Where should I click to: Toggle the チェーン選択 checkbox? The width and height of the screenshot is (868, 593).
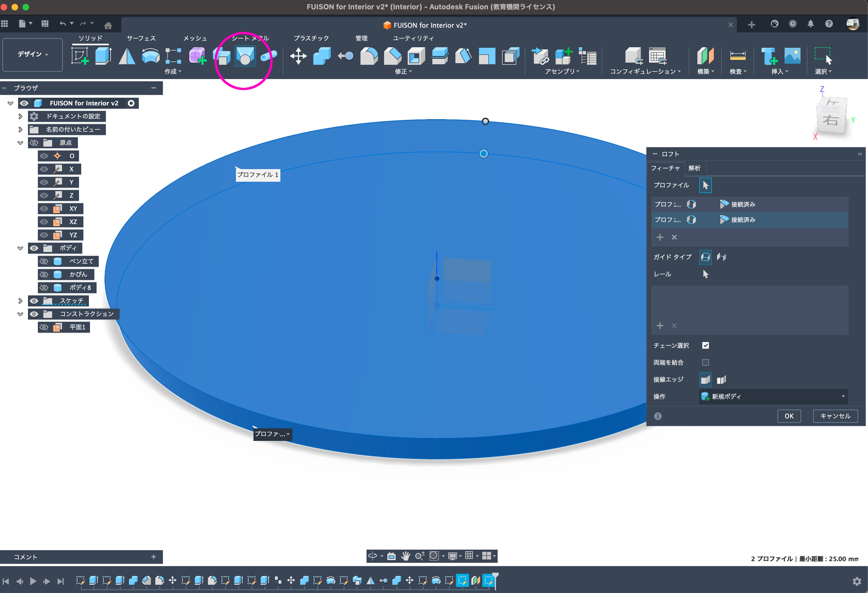point(705,345)
